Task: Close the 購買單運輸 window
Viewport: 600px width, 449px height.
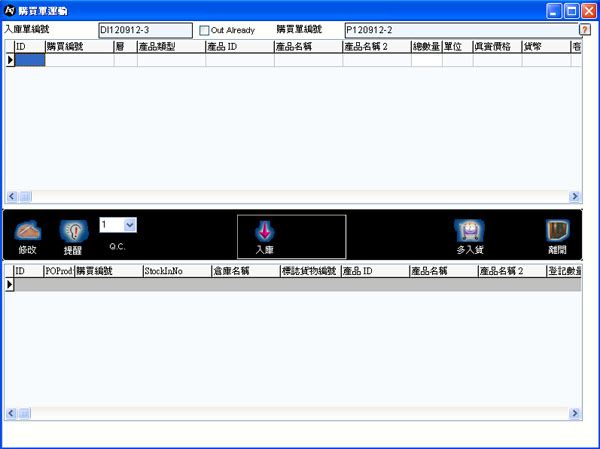Action: click(x=589, y=11)
